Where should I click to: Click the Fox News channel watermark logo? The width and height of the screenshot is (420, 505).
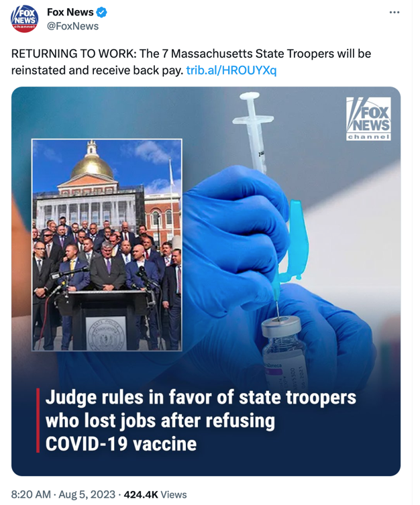point(368,119)
